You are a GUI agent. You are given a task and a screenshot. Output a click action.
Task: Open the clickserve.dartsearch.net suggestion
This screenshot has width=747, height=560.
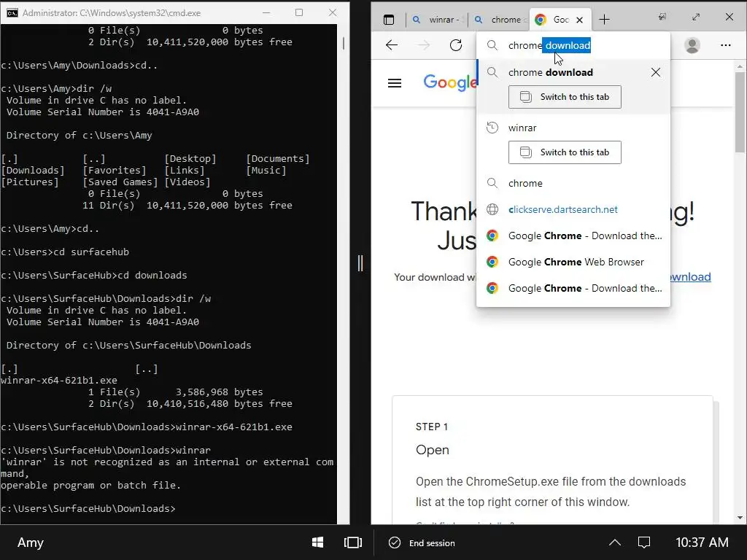(573, 209)
